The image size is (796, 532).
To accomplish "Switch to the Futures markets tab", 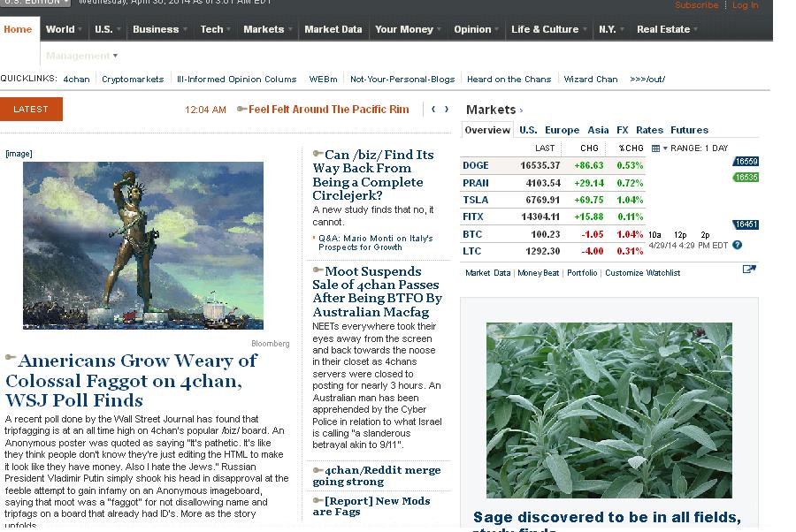I will click(689, 130).
